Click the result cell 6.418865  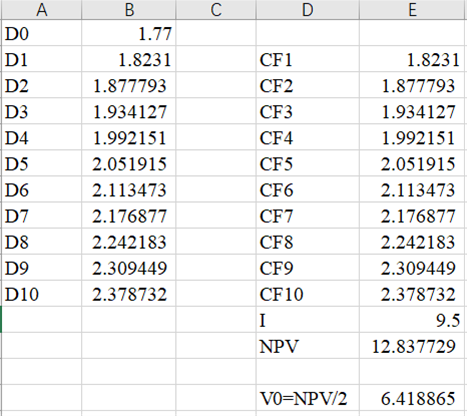point(412,398)
